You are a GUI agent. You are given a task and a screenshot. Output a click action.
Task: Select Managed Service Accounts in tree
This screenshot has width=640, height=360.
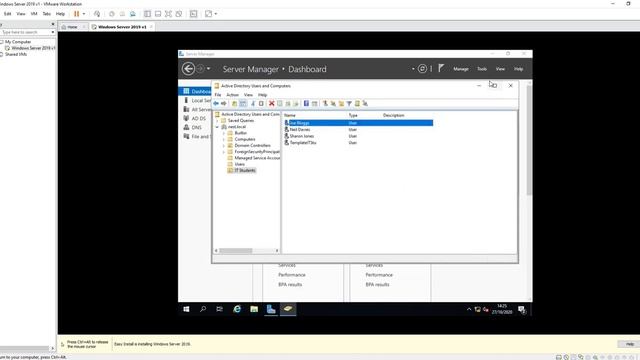(257, 158)
